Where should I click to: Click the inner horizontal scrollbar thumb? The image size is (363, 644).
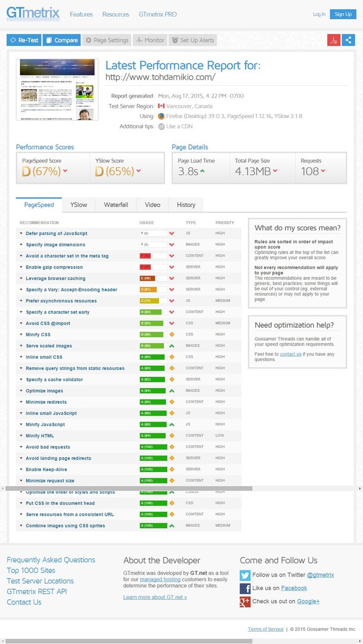coord(129,489)
